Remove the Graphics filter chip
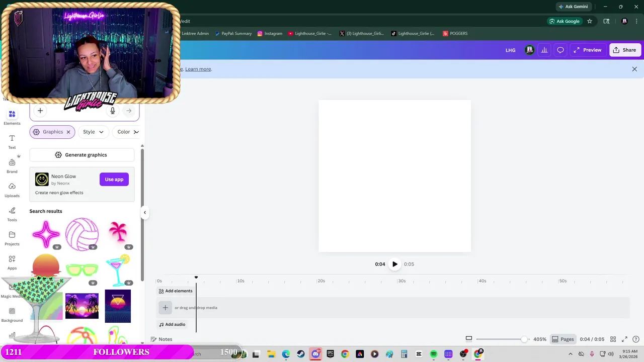Viewport: 644px width, 362px height. [68, 132]
